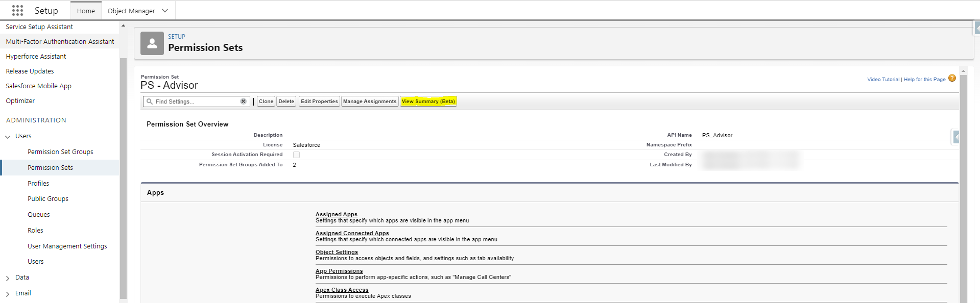Screen dimensions: 980x303
Task: Open the Object Manager dropdown arrow
Action: (165, 11)
